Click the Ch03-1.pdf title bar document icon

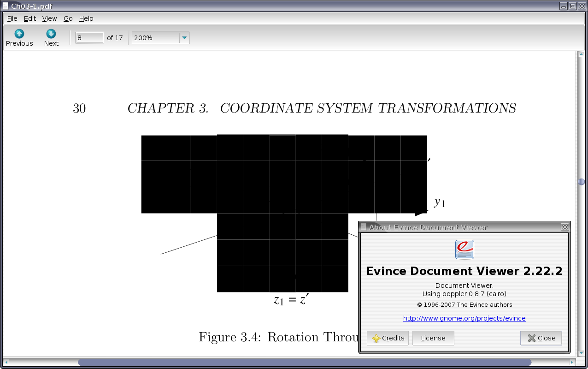(6, 6)
